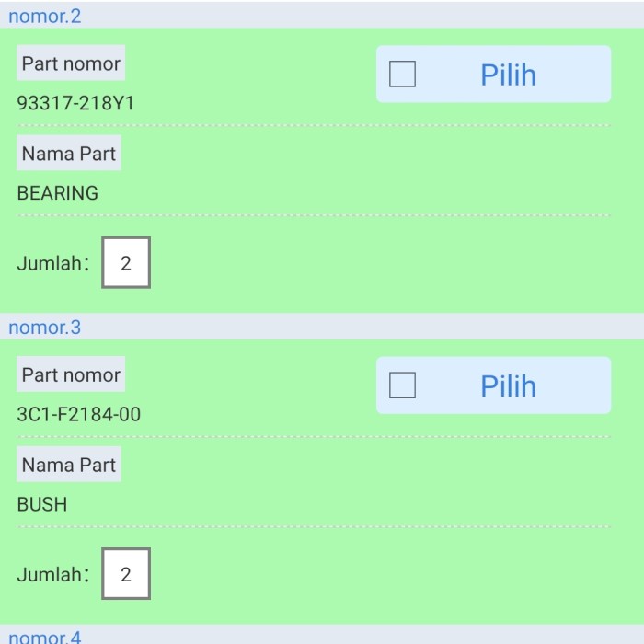Click the Jumlah label in the BUSH section
644x644 pixels.
(52, 574)
